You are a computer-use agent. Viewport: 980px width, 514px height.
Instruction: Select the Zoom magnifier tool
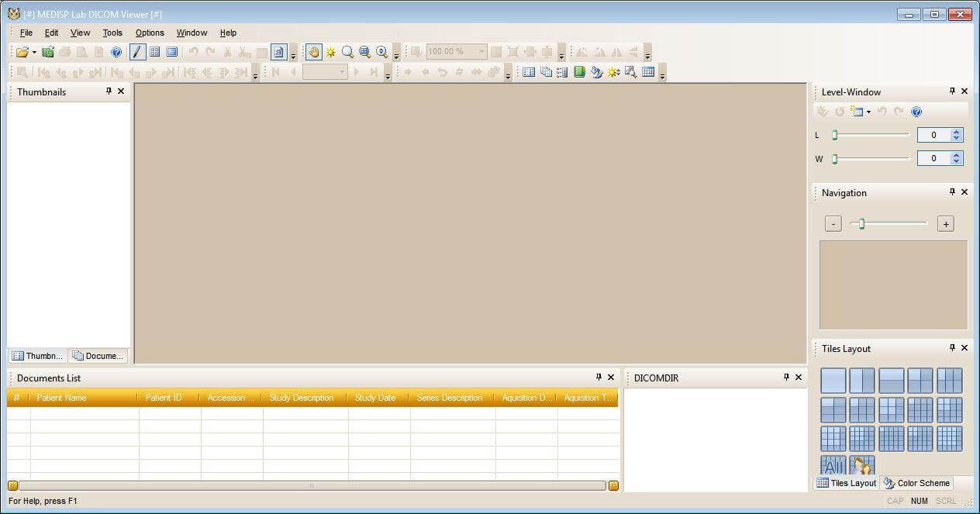(348, 52)
